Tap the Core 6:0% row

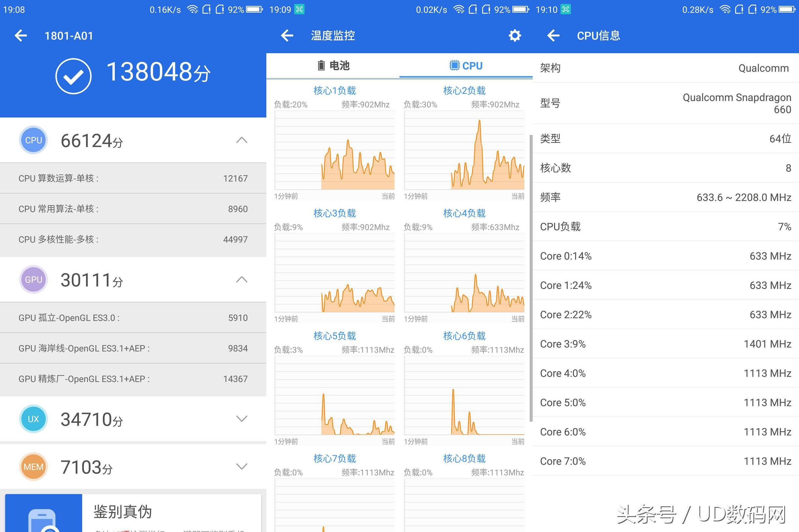coord(666,432)
